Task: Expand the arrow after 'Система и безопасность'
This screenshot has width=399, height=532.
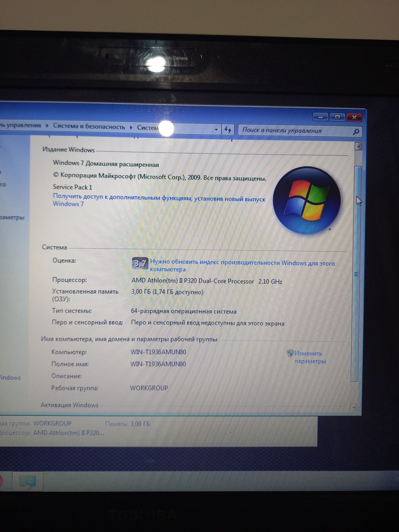Action: tap(131, 127)
